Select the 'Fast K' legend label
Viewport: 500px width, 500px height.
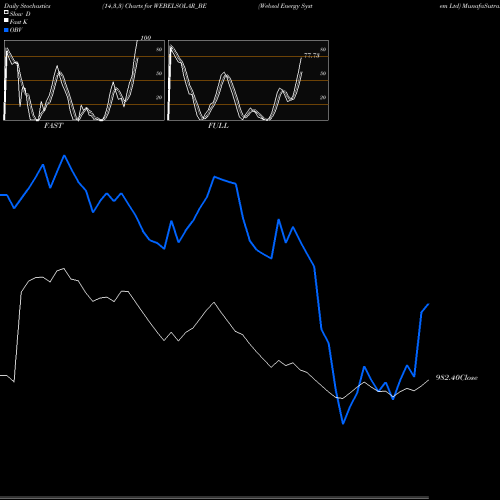(x=19, y=22)
